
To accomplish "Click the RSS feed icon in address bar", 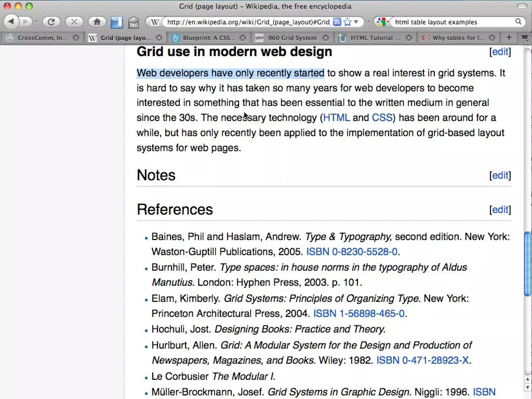I will 337,22.
